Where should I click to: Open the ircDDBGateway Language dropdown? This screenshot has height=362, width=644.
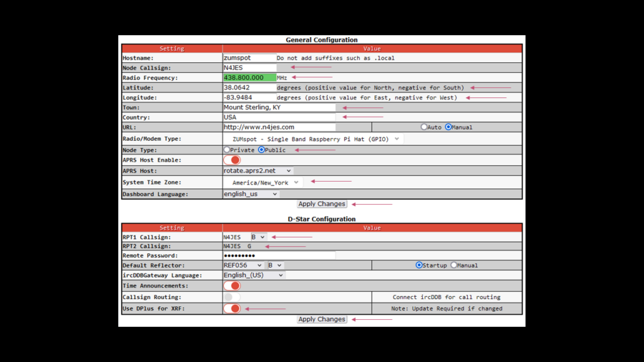pyautogui.click(x=254, y=275)
